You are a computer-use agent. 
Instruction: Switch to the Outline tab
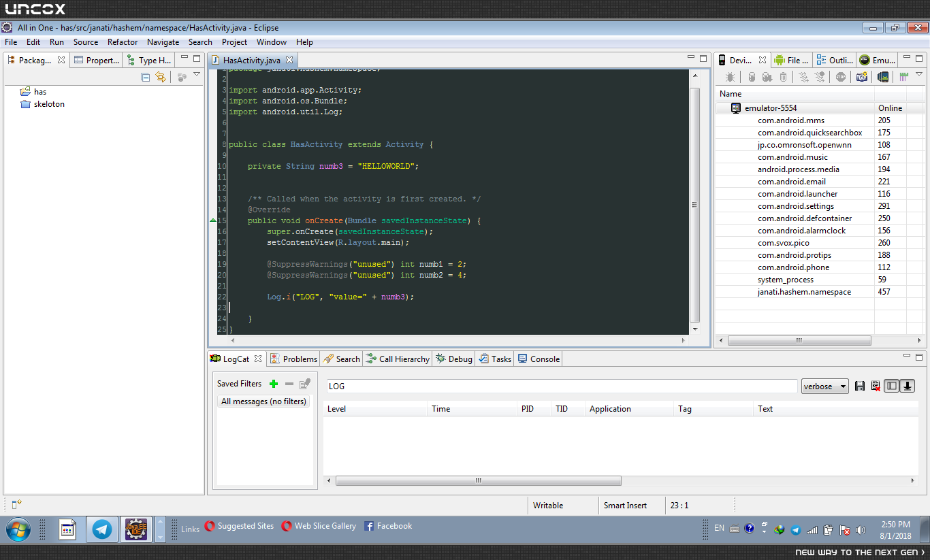(835, 60)
